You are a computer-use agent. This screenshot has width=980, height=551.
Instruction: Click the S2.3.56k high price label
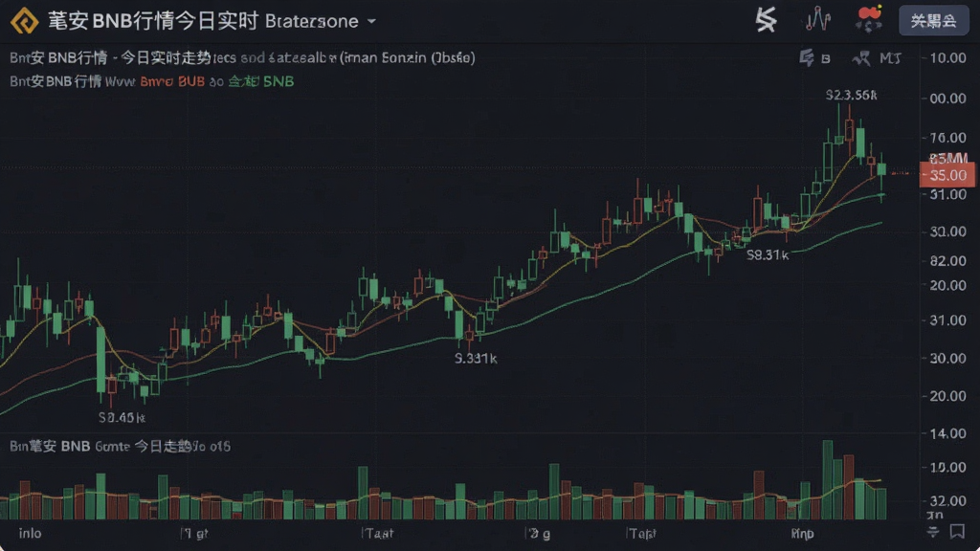851,95
